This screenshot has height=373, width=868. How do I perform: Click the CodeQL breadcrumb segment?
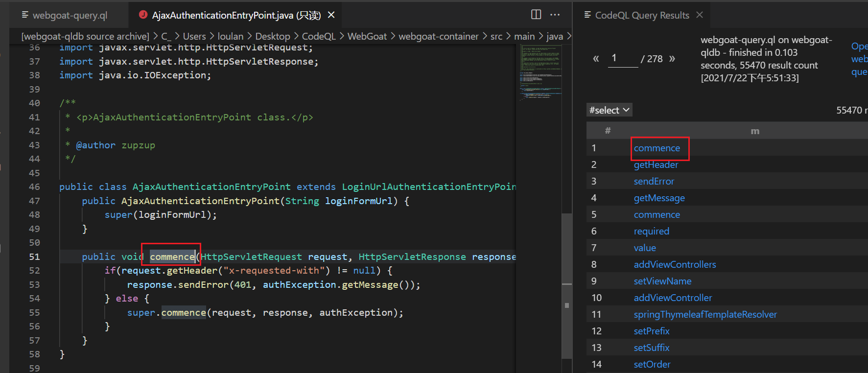pyautogui.click(x=319, y=36)
